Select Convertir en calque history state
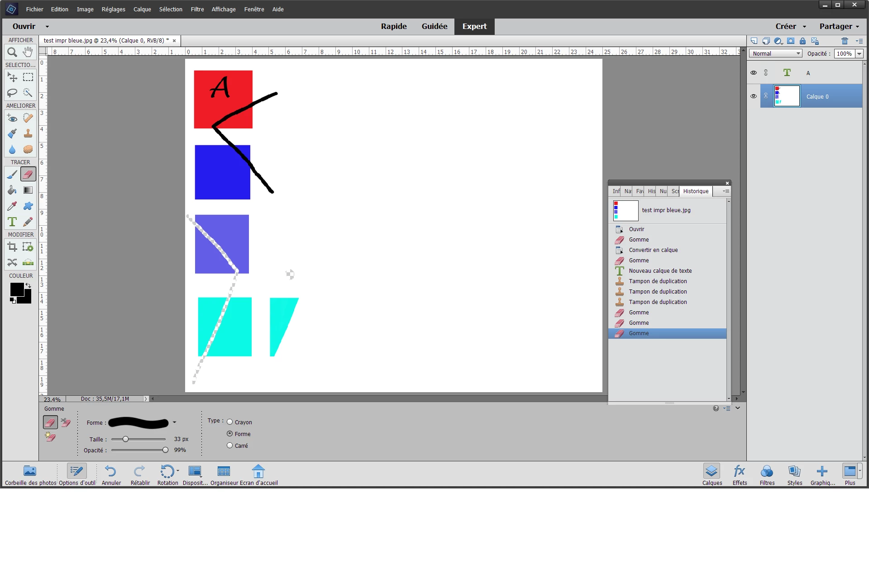869x588 pixels. 653,250
